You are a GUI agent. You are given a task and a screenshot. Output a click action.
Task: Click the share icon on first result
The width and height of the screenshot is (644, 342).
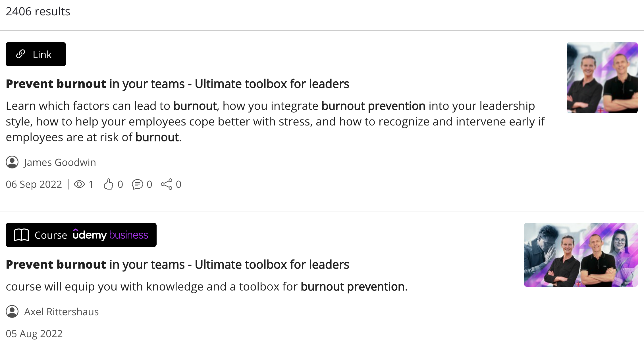pyautogui.click(x=167, y=184)
